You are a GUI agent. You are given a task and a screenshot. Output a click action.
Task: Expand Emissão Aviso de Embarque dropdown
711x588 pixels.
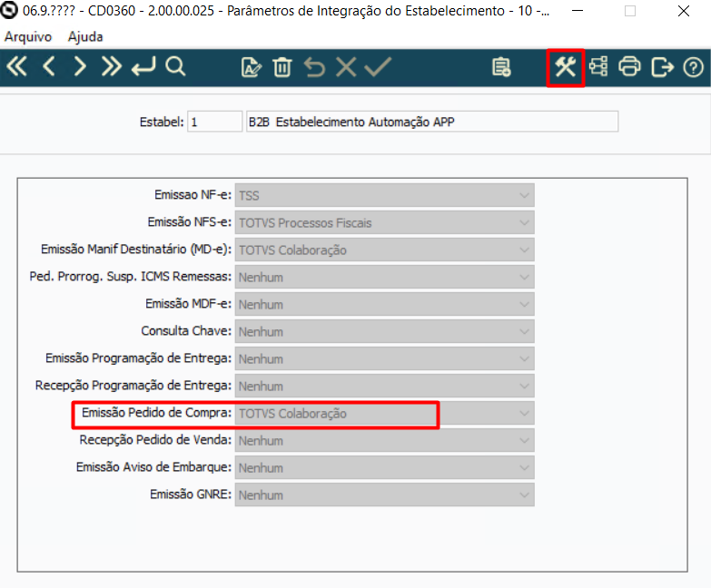tap(384, 467)
